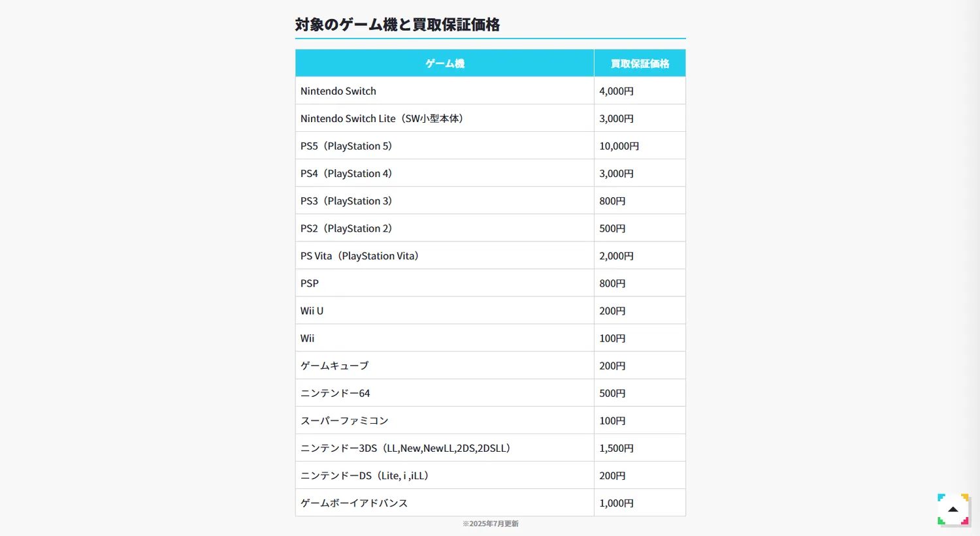Click the 買取保証価格 column header

(640, 63)
